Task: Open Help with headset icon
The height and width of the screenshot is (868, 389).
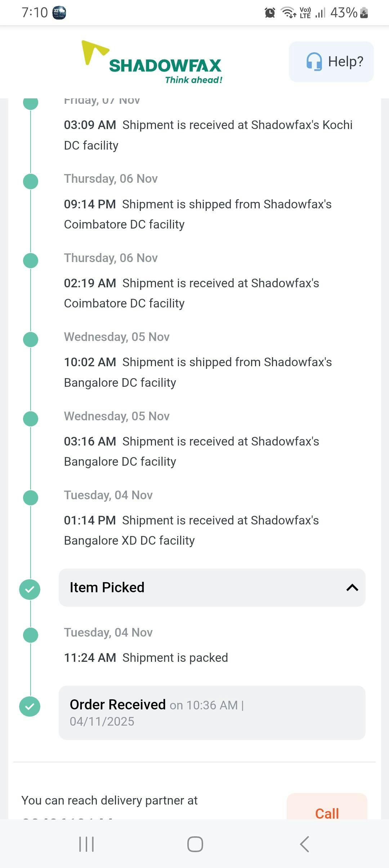Action: (331, 62)
